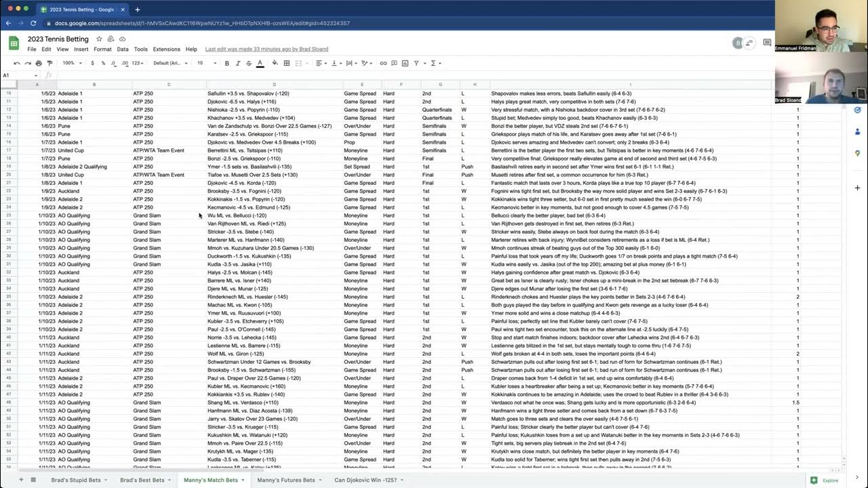The image size is (868, 488).
Task: Open the Explore panel
Action: [825, 480]
